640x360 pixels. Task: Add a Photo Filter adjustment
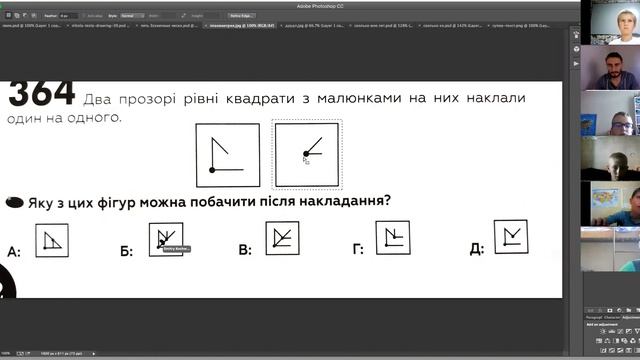(625, 341)
